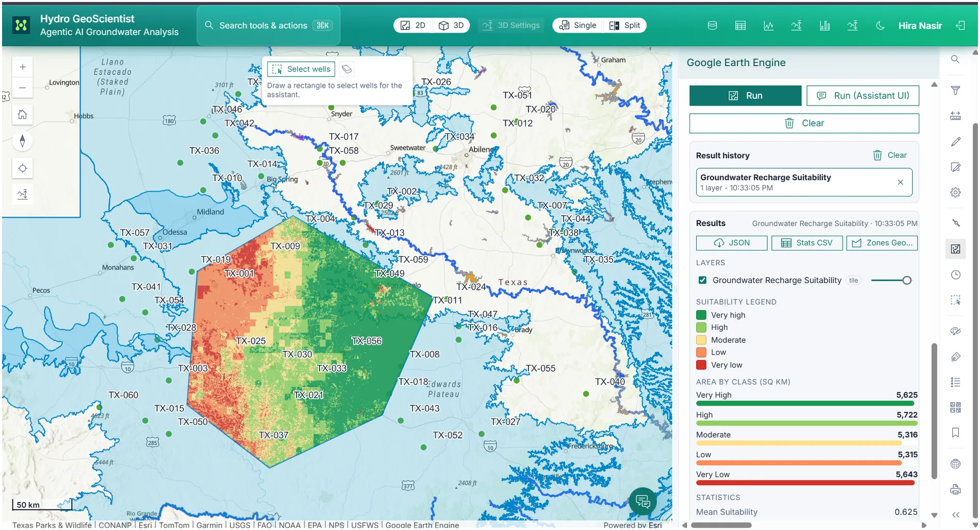Locate my position on map
The width and height of the screenshot is (980, 530).
pos(22,168)
